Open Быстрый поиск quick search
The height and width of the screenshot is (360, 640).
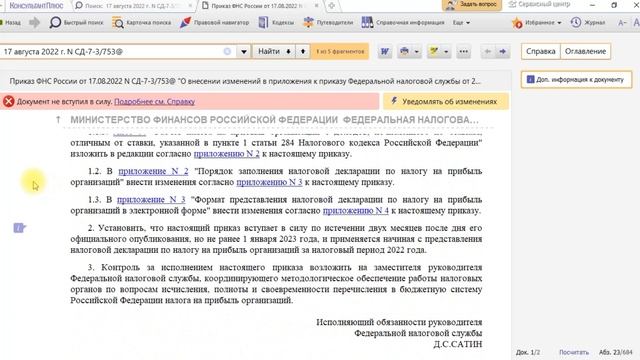(76, 22)
